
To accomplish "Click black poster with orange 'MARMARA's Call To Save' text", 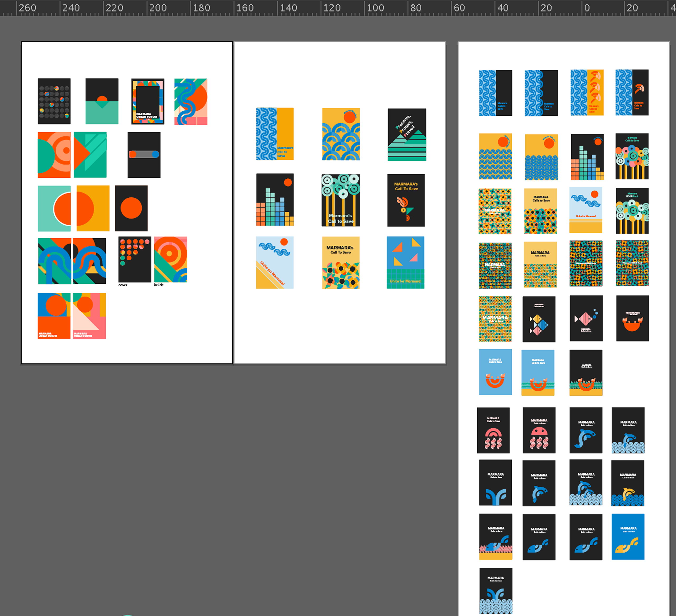I will (x=406, y=200).
